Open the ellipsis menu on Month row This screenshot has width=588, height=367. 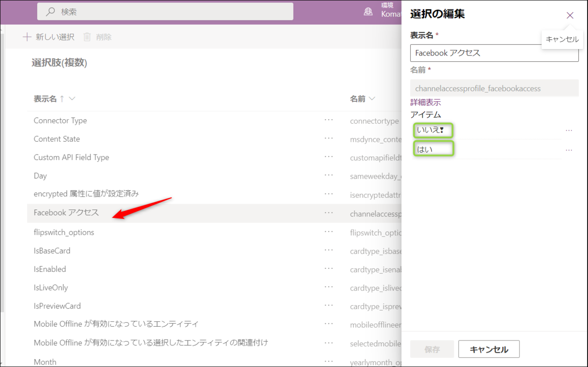[x=329, y=361]
